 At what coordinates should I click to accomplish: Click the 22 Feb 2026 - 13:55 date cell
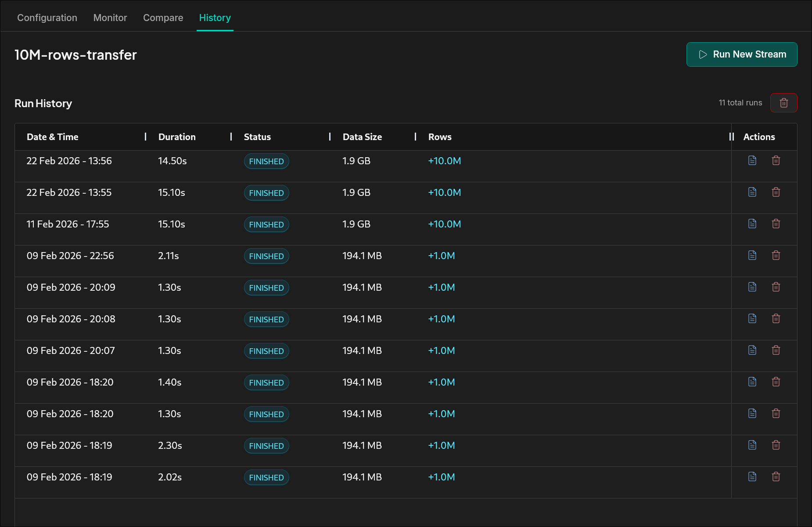coord(69,192)
